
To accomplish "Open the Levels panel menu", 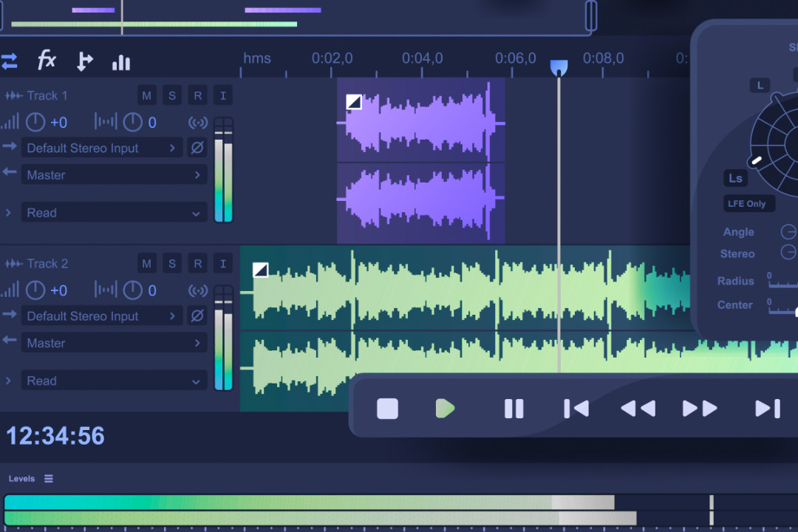I will coord(49,479).
